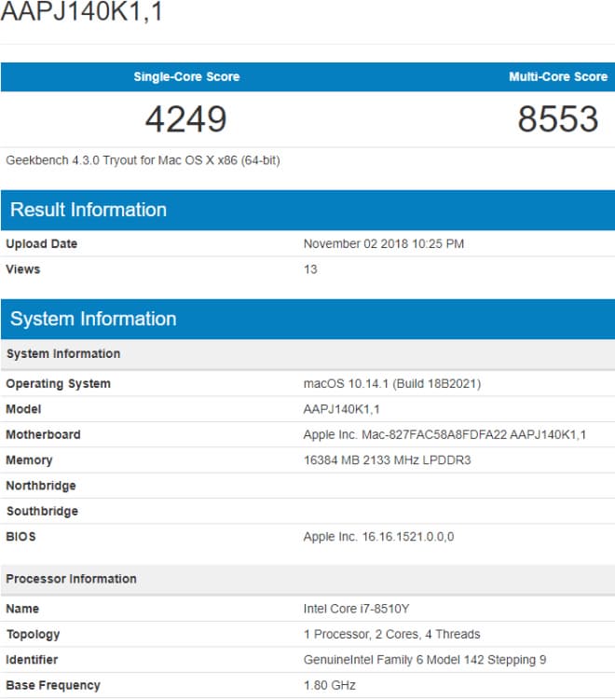615x700 pixels.
Task: Click the single-core score value 4249
Action: tap(186, 119)
